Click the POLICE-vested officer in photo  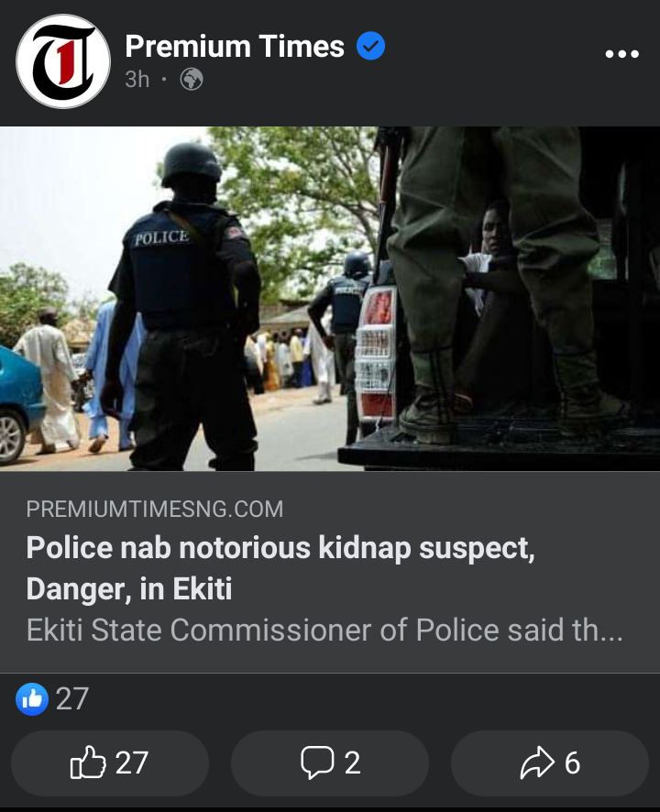(184, 307)
